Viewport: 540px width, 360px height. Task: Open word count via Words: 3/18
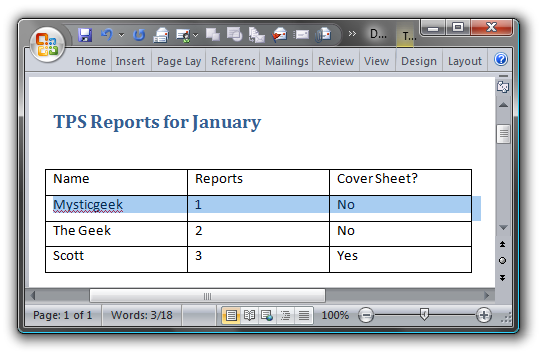tap(142, 315)
